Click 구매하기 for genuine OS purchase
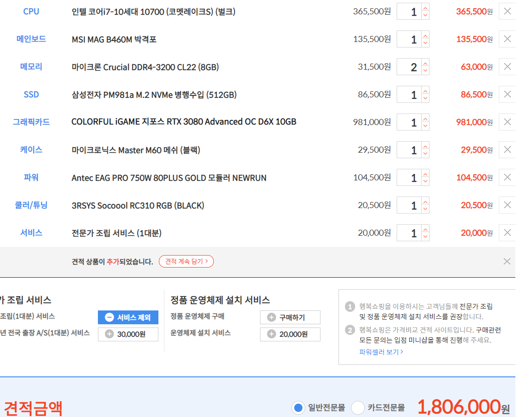Image resolution: width=532 pixels, height=417 pixels. coord(290,317)
